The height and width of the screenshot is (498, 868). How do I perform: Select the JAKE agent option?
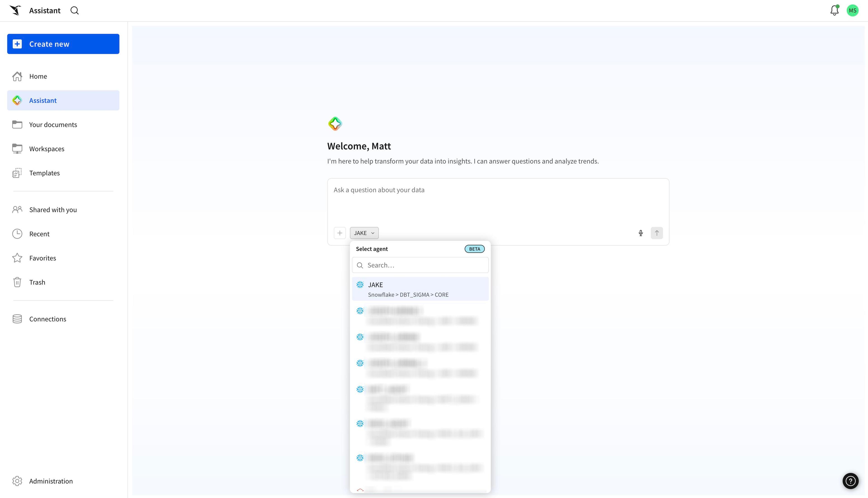[x=420, y=289]
